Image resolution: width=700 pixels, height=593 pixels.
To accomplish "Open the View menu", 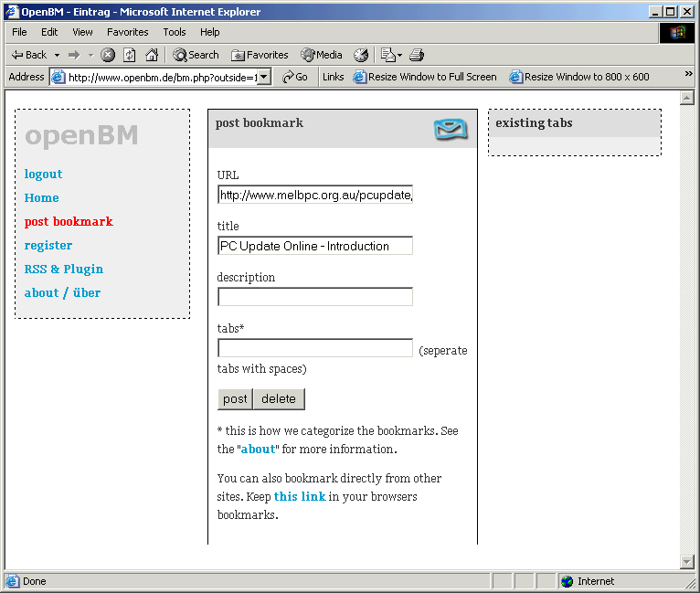I will [x=82, y=32].
